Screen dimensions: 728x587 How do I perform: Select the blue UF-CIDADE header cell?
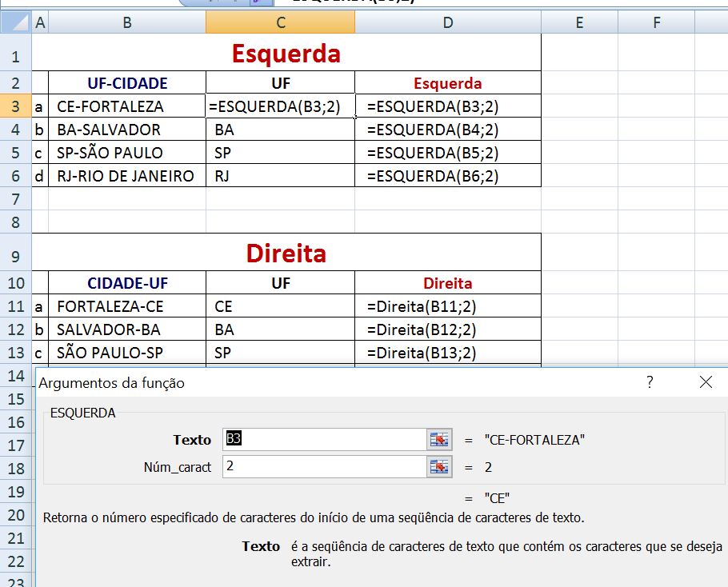(126, 82)
